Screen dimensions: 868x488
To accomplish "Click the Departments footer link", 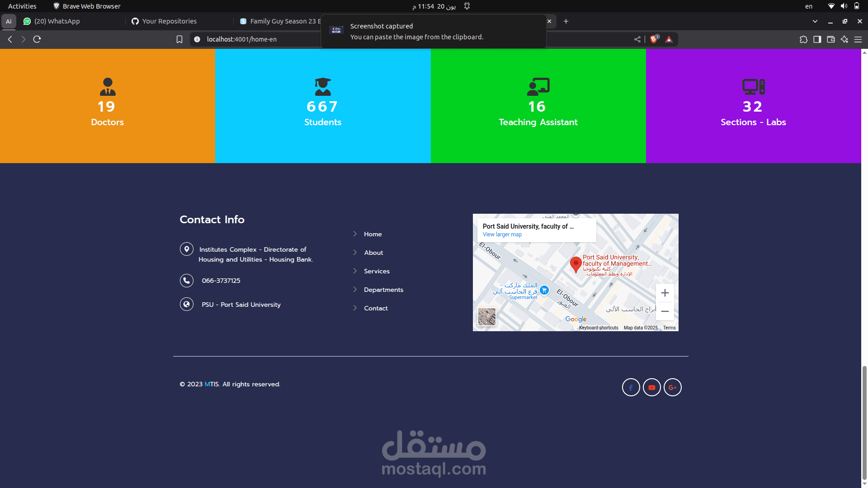I will (383, 290).
